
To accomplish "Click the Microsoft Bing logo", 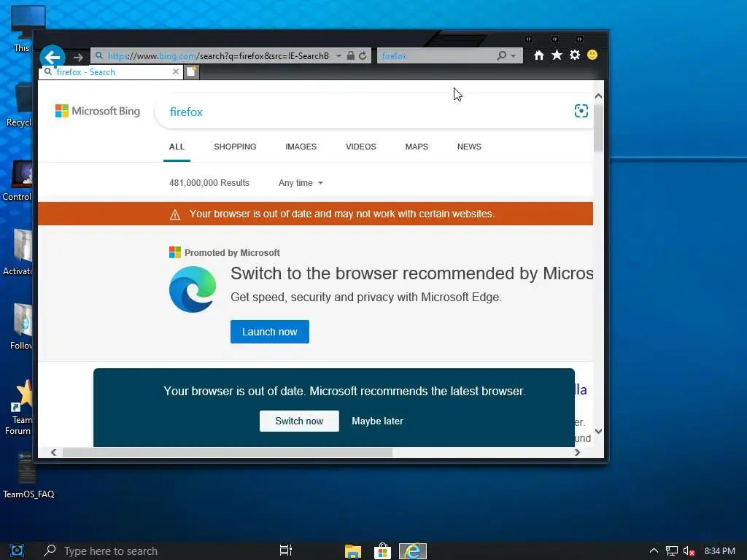I will click(98, 111).
